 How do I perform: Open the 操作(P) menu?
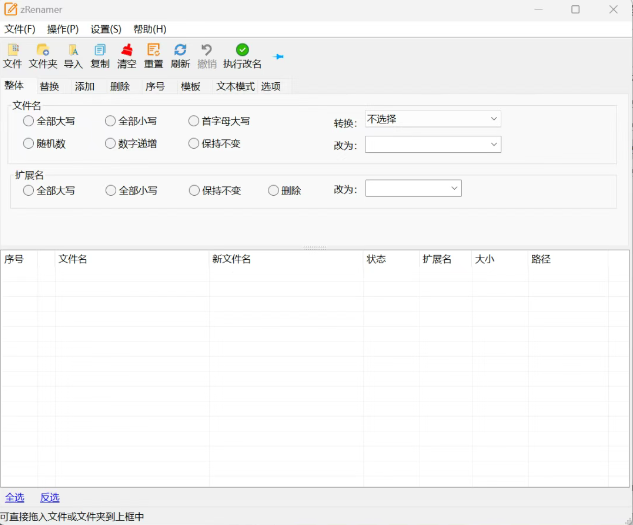[x=63, y=29]
